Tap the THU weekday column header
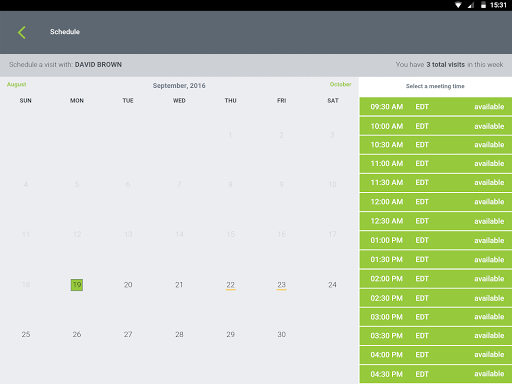The image size is (512, 384). (x=230, y=101)
